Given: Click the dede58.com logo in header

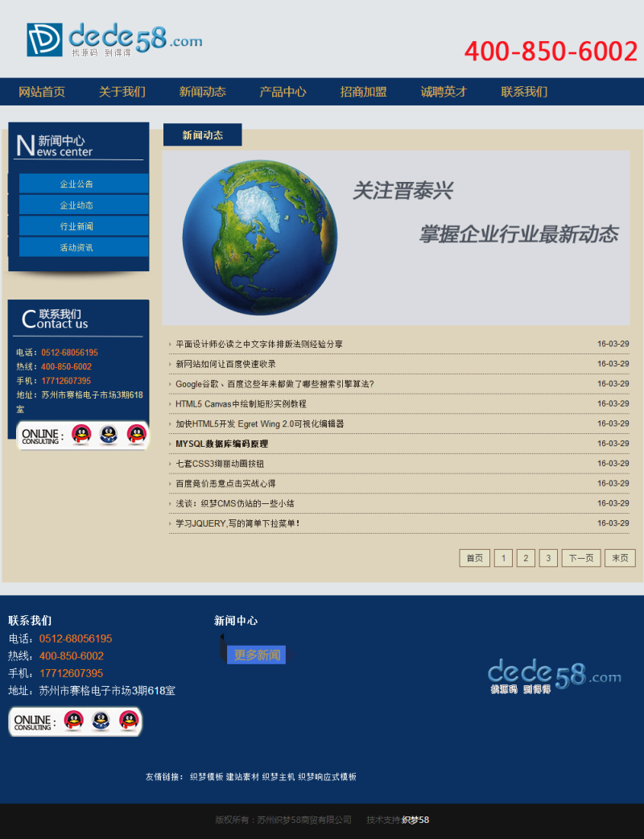Looking at the screenshot, I should point(114,39).
